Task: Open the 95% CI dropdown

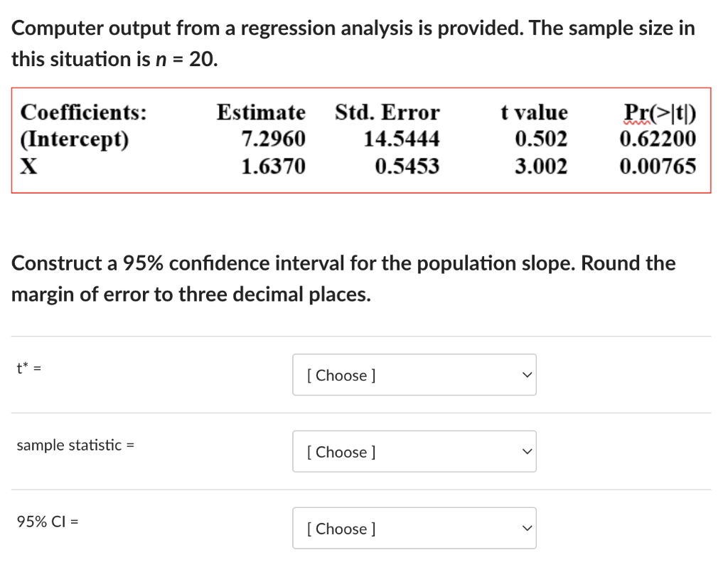Action: [x=414, y=528]
